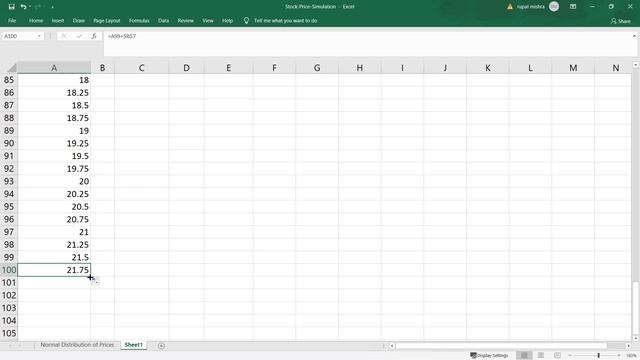Switch to 'Normal Distribution of Prices' sheet tab

[x=77, y=345]
